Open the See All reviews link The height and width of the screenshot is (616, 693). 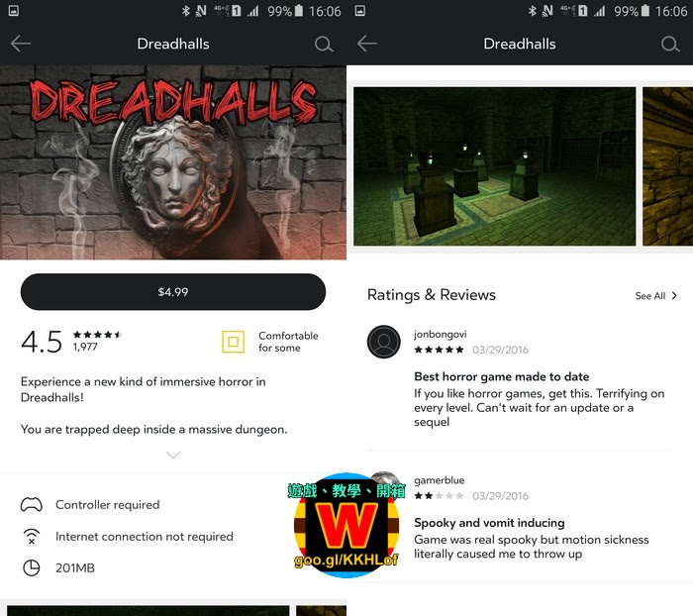pos(650,296)
